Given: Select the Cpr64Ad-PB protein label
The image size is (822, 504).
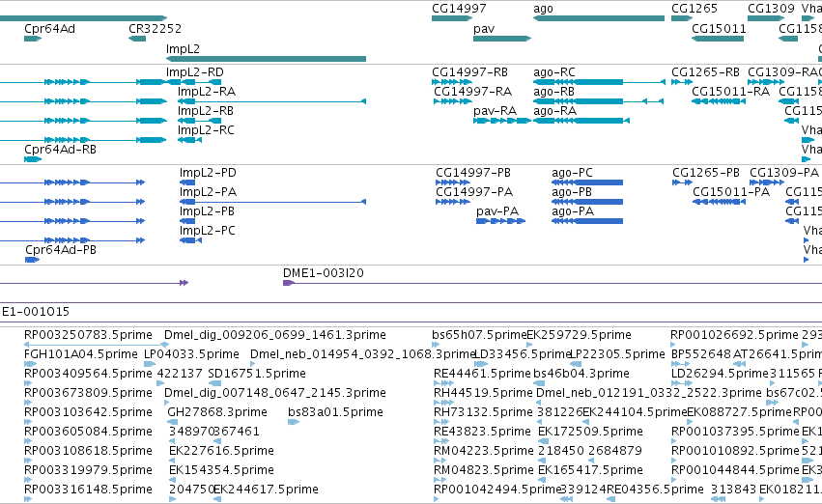Looking at the screenshot, I should click(61, 250).
